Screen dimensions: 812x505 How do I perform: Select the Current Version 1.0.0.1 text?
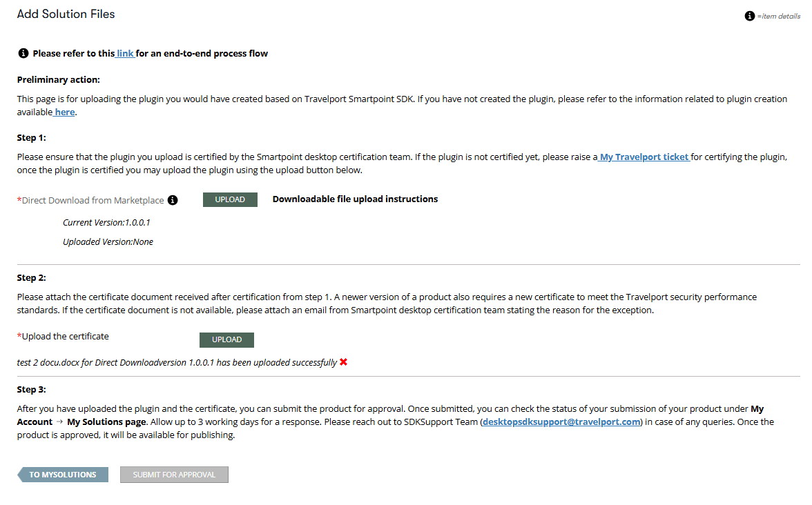(106, 222)
